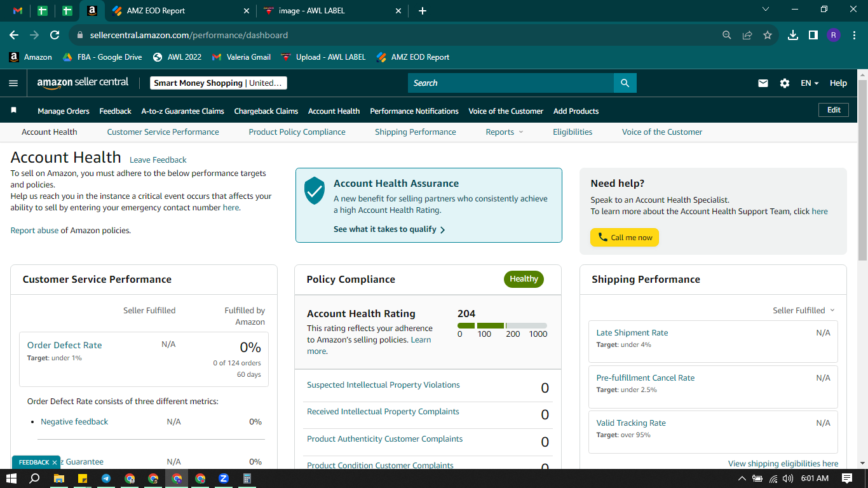Image resolution: width=868 pixels, height=488 pixels.
Task: Click the browser address bar URL
Action: 189,36
